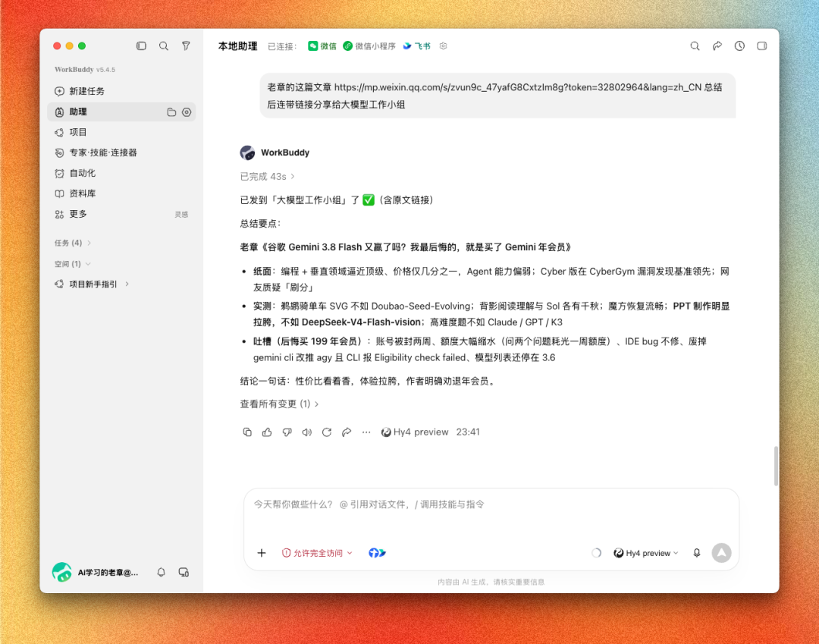
Task: Open 项目新手指引 space item
Action: click(x=93, y=284)
